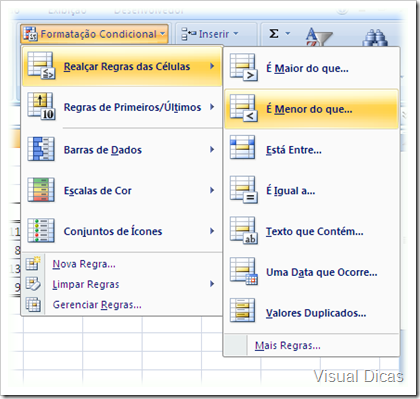Open Mais Regras... at submenu bottom
Viewport: 420px width, 399px height.
click(x=288, y=345)
